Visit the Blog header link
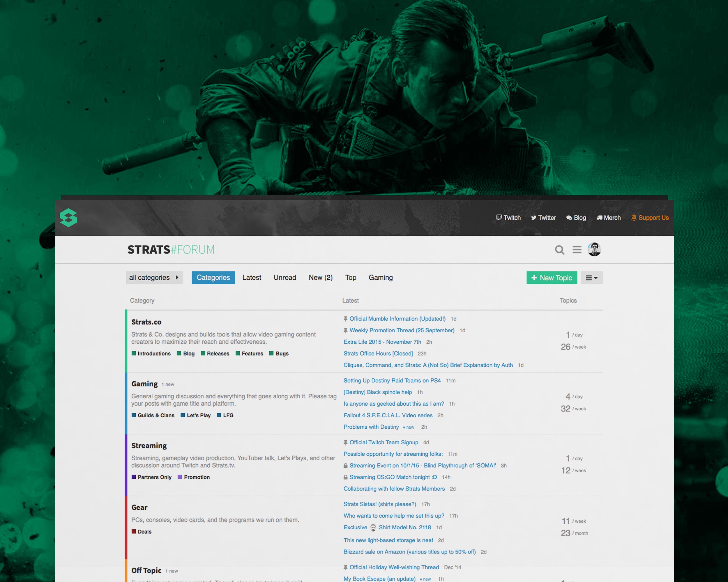 576,218
